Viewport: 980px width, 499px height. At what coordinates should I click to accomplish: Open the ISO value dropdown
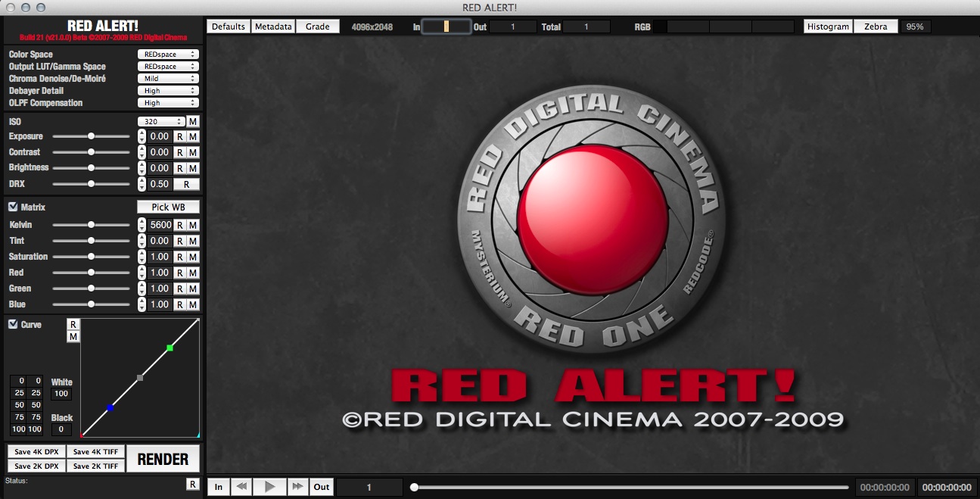point(161,122)
